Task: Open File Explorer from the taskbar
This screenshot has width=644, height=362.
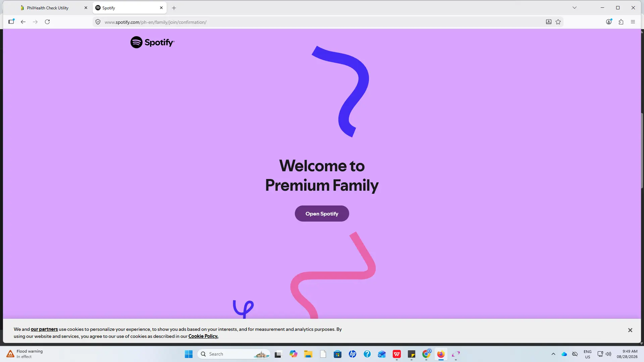Action: [x=308, y=354]
